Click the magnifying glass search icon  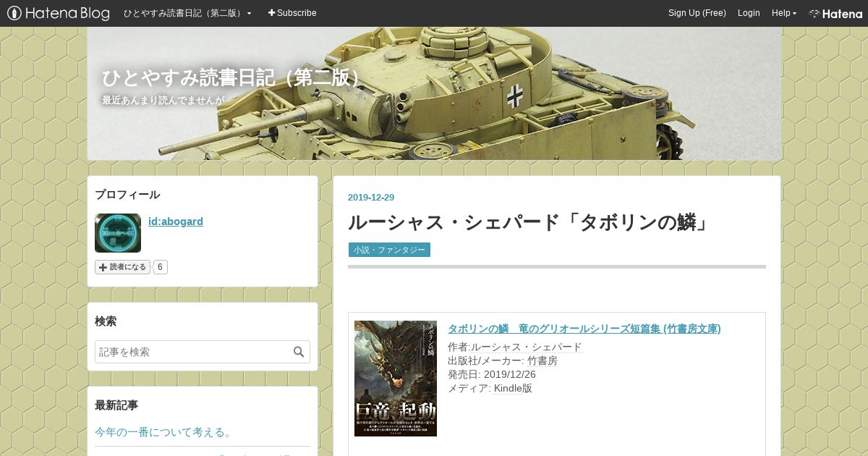(299, 352)
